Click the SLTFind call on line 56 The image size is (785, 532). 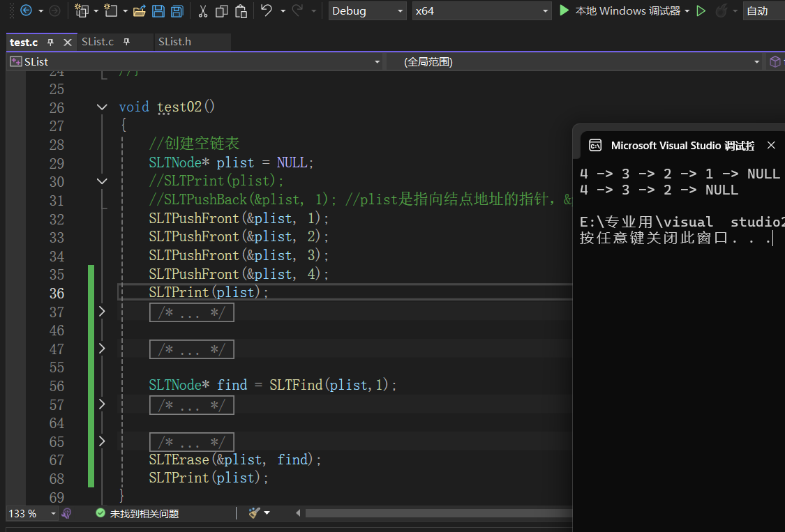[x=333, y=385]
